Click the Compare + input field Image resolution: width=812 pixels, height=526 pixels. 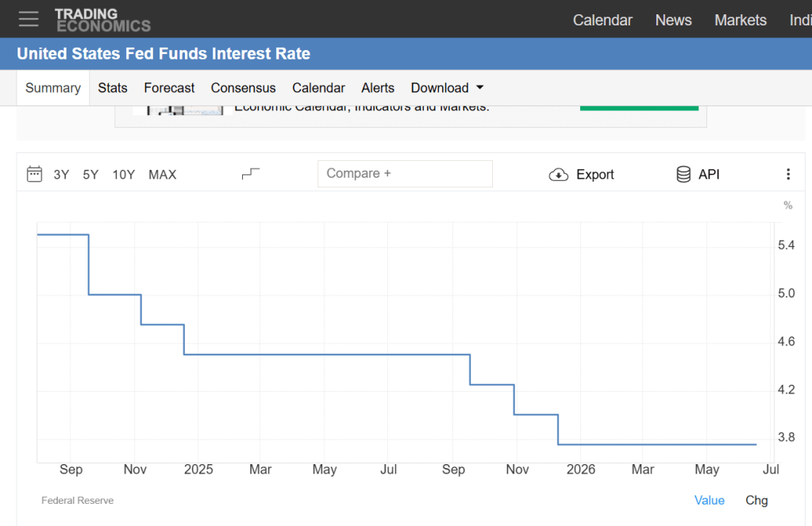[405, 174]
